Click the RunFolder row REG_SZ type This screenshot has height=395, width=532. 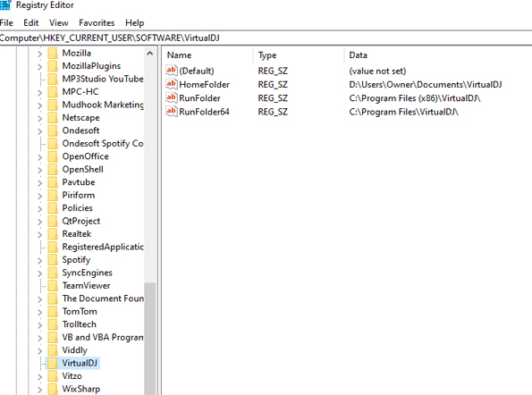click(273, 98)
